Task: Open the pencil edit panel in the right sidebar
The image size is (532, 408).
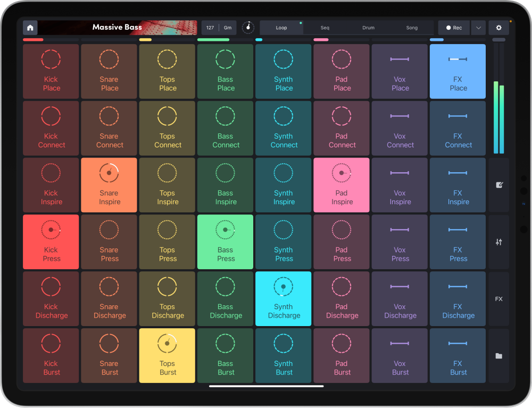Action: coord(499,185)
